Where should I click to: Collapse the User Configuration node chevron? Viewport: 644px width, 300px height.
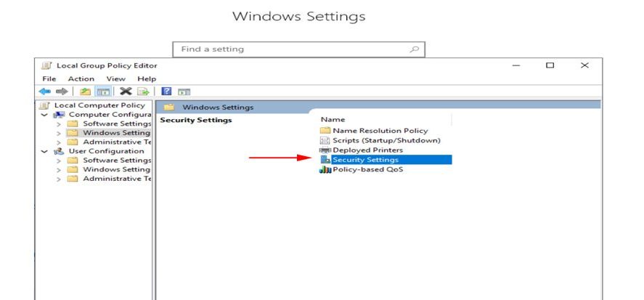tap(44, 151)
